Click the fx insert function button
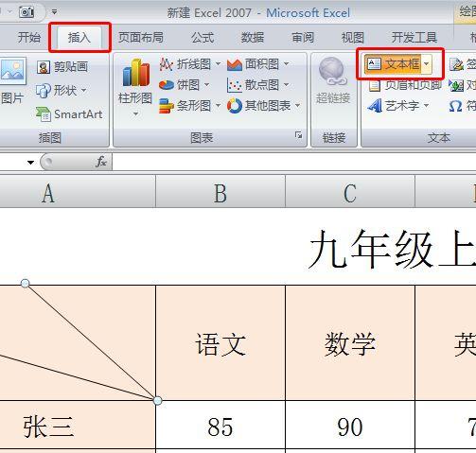 [x=101, y=162]
